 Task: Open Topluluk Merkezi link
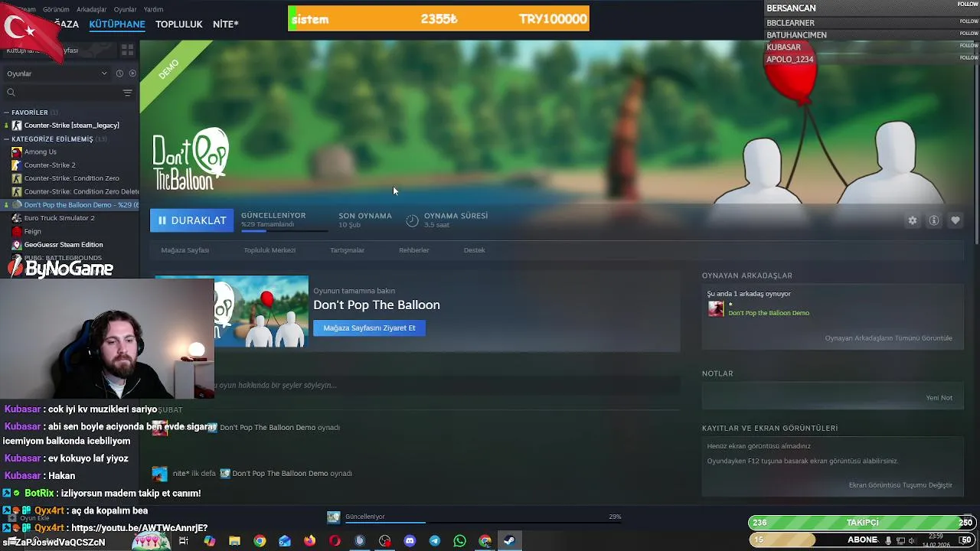coord(269,250)
